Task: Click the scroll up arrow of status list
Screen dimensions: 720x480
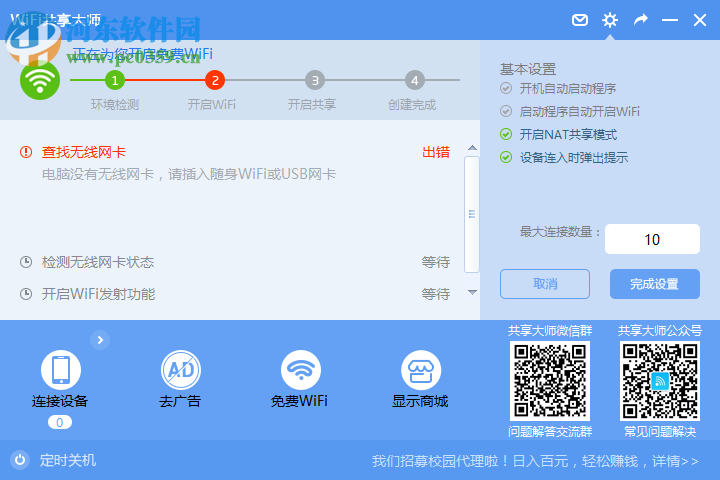Action: 472,148
